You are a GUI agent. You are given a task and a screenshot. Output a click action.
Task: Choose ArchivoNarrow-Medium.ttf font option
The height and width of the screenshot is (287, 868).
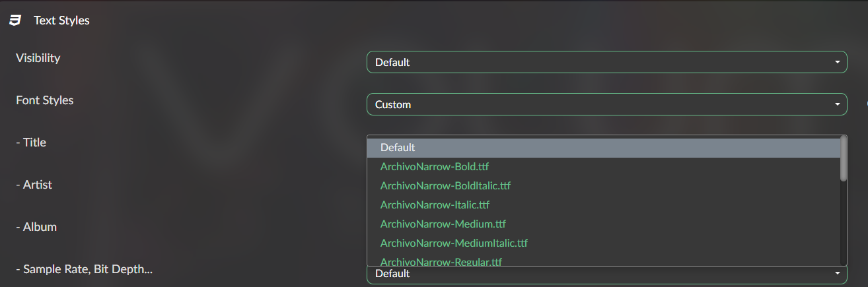click(443, 224)
